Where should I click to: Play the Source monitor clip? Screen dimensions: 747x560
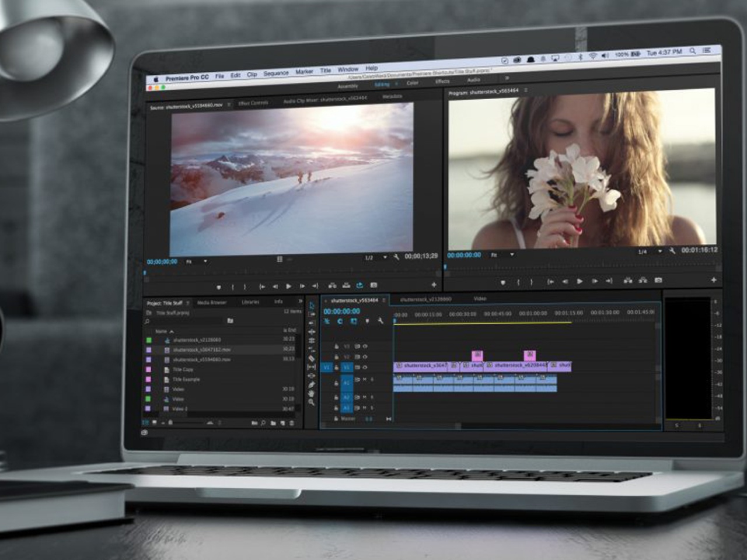[x=288, y=286]
